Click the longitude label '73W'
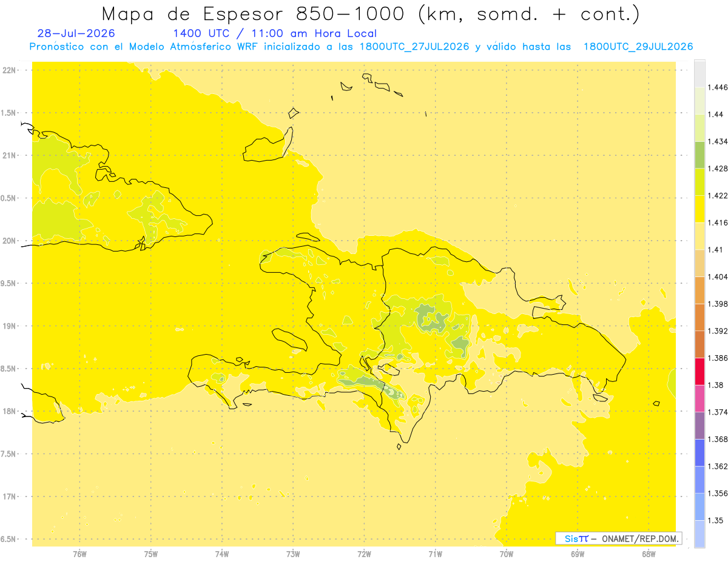 (x=293, y=554)
